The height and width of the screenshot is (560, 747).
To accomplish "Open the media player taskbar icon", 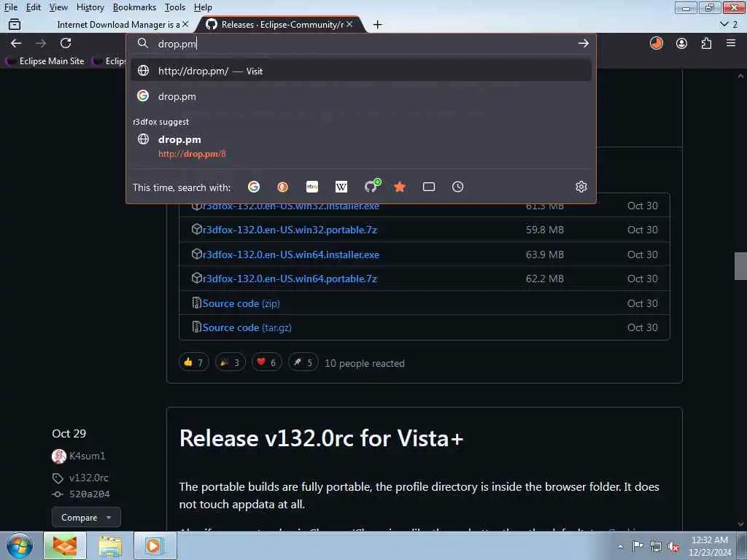I will [155, 545].
